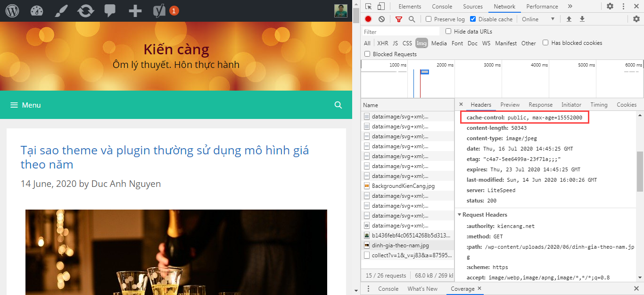This screenshot has height=295, width=644.
Task: Check the Hide data URLs option
Action: pos(448,32)
